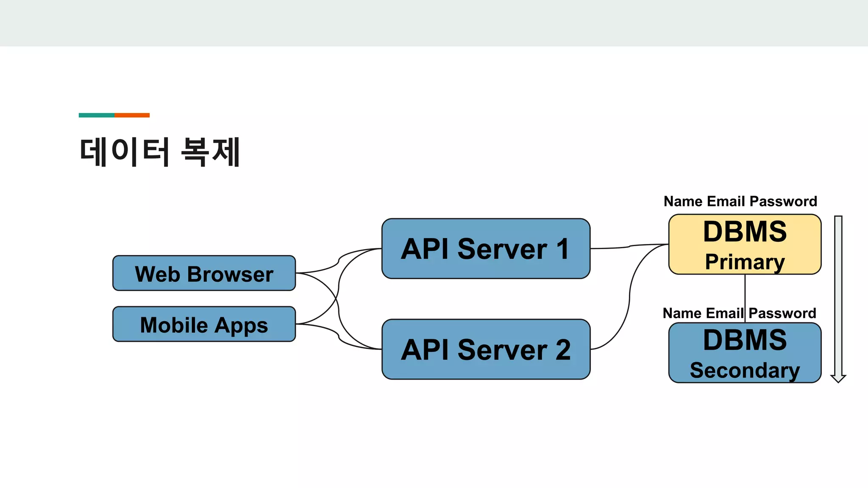
Task: Click the slide title 데이터 복제
Action: point(160,152)
